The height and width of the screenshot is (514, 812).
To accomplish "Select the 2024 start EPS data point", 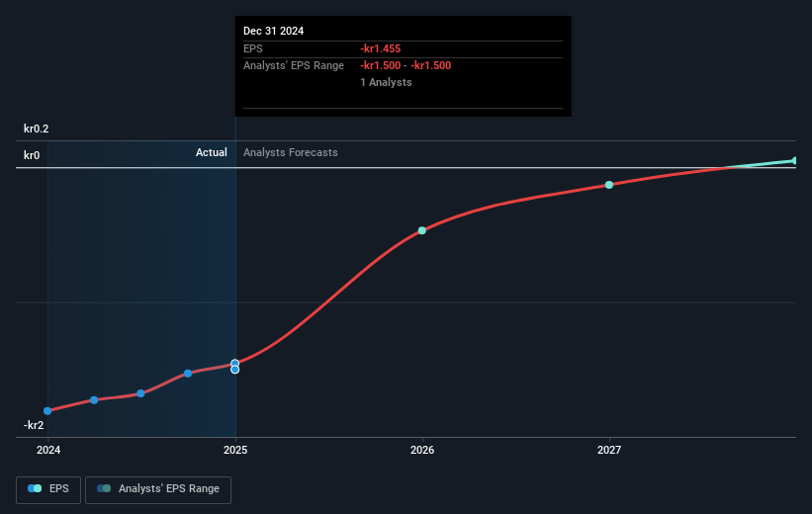I will (47, 411).
